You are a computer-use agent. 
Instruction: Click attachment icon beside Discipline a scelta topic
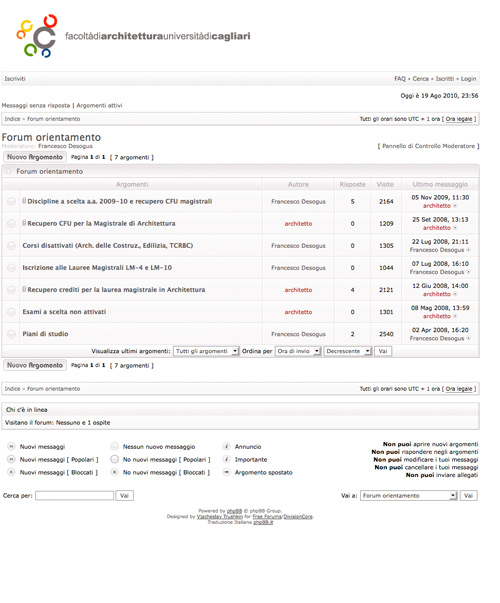tap(24, 201)
